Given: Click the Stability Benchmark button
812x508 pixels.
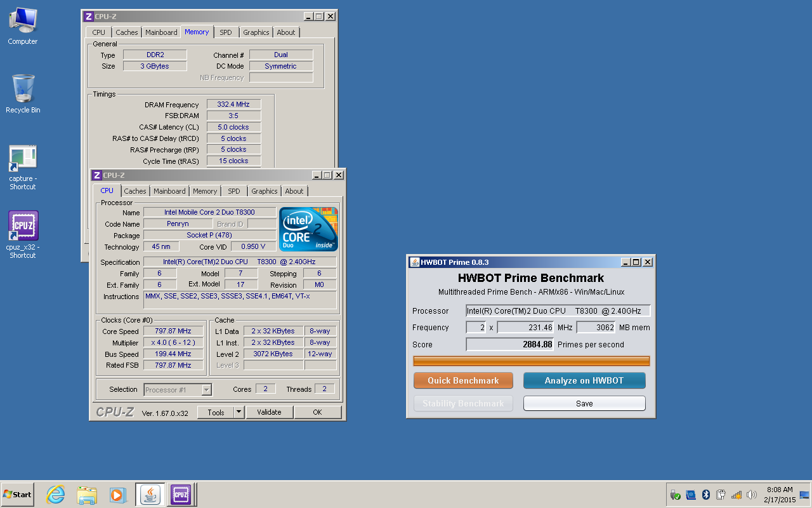Looking at the screenshot, I should pyautogui.click(x=463, y=403).
